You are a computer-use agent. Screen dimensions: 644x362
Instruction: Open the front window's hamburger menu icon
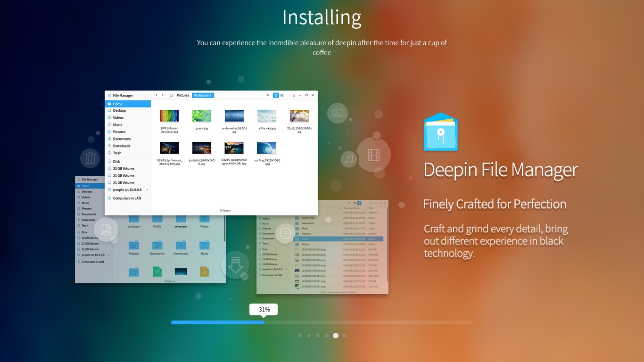109,95
